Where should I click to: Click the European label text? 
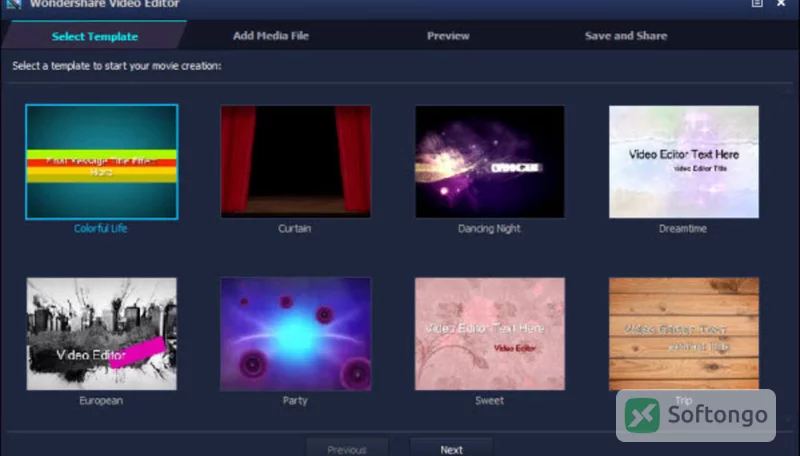(101, 400)
